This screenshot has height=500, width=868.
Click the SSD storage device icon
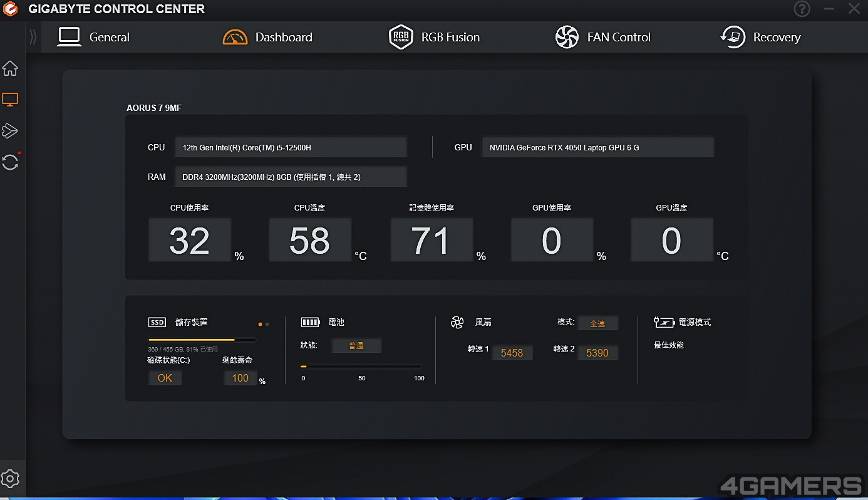click(157, 322)
